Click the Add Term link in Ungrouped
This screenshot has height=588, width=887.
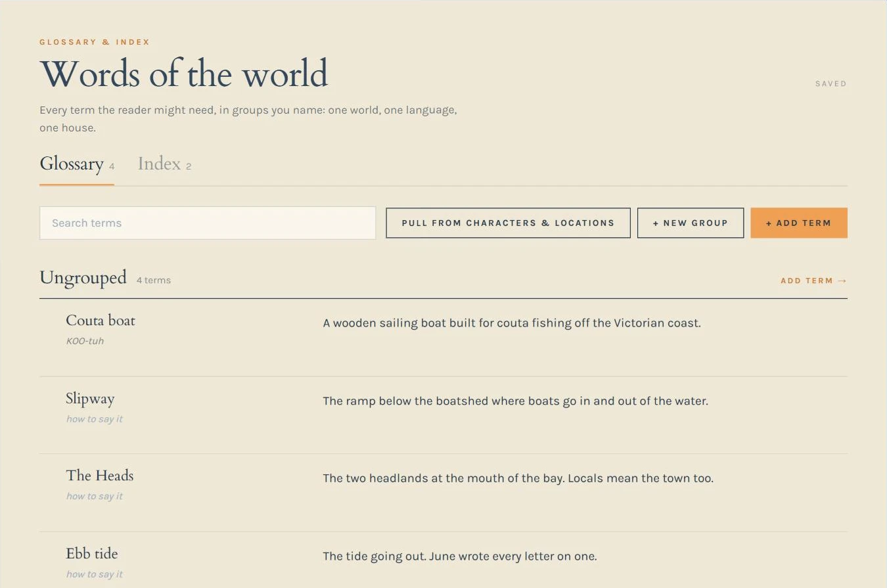[x=814, y=281]
